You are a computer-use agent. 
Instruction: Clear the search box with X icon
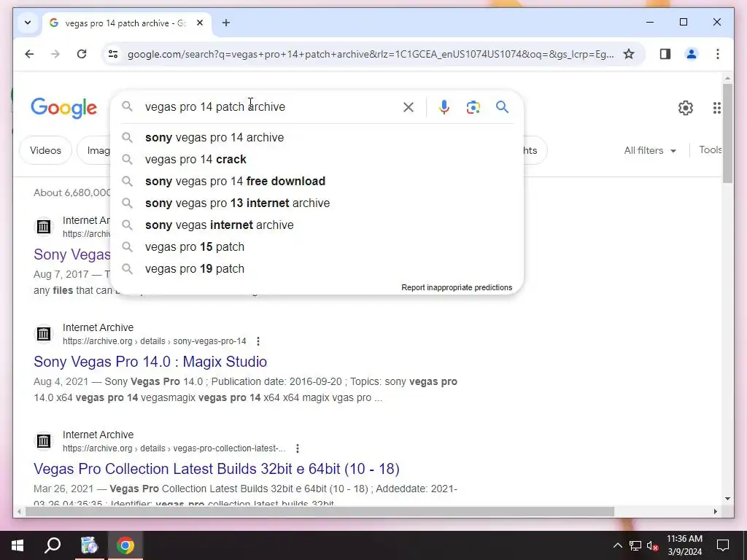pos(409,107)
